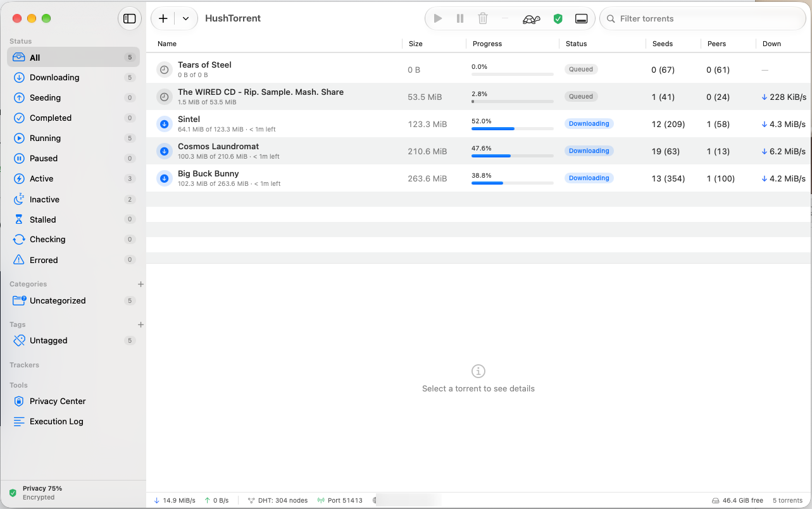
Task: Add a new tag with the plus button
Action: click(x=141, y=325)
